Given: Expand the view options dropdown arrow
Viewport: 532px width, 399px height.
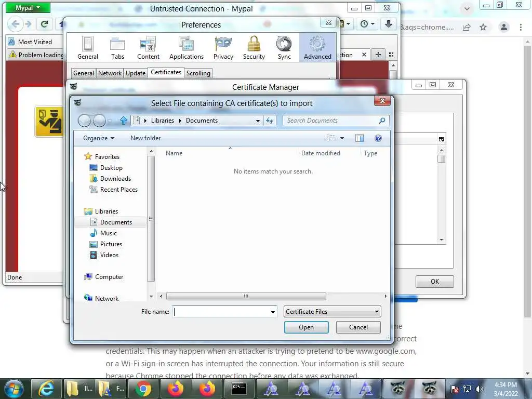Looking at the screenshot, I should tap(342, 138).
